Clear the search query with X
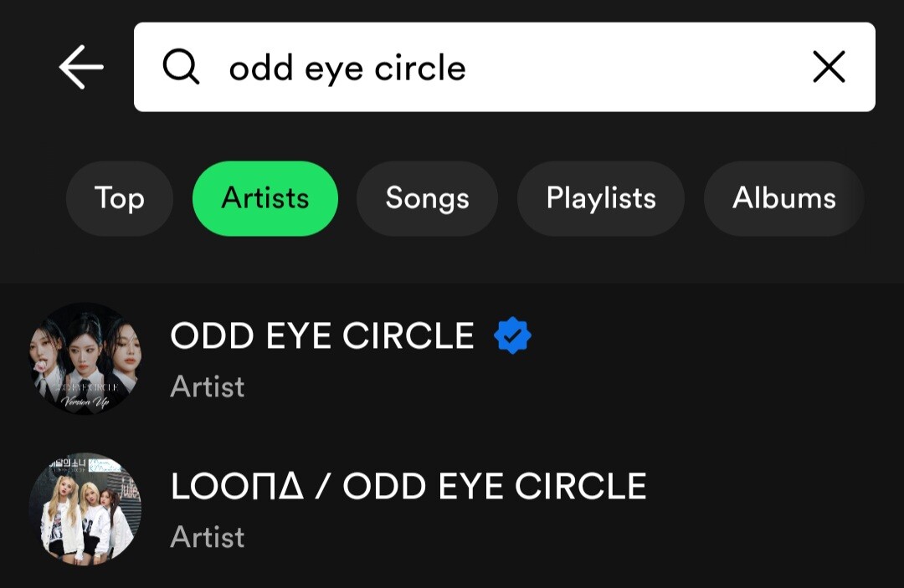 (x=829, y=67)
